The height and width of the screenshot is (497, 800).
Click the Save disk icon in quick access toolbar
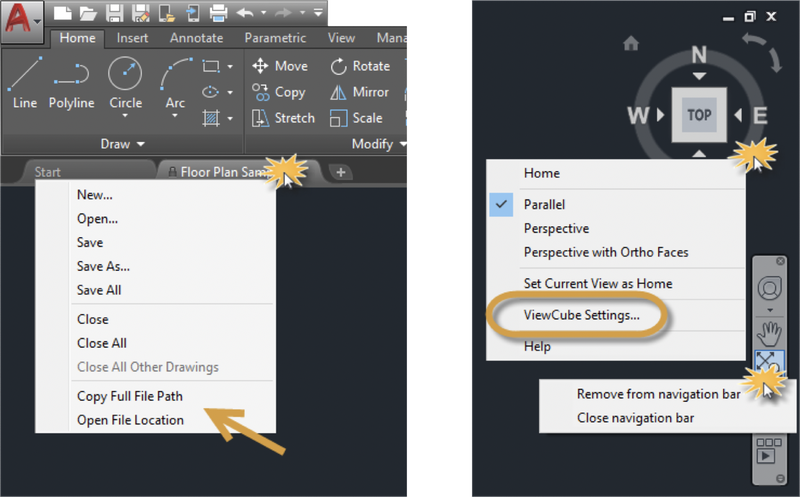click(114, 13)
